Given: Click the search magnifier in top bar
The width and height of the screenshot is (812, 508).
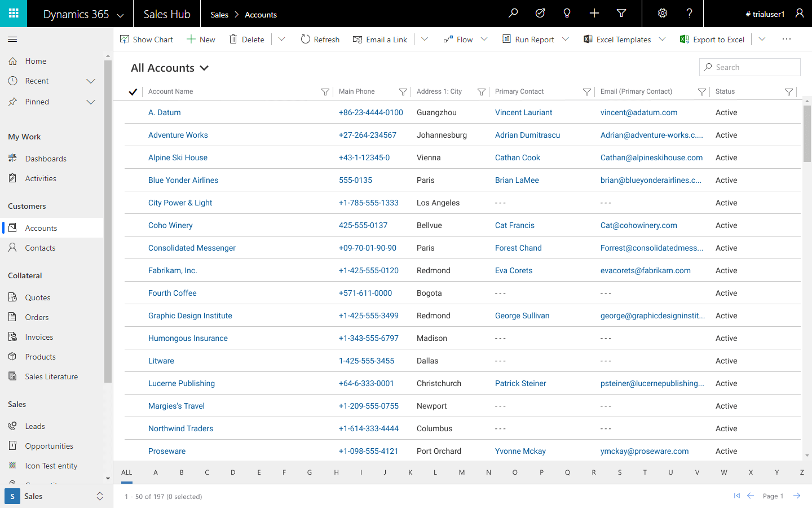Looking at the screenshot, I should coord(513,14).
